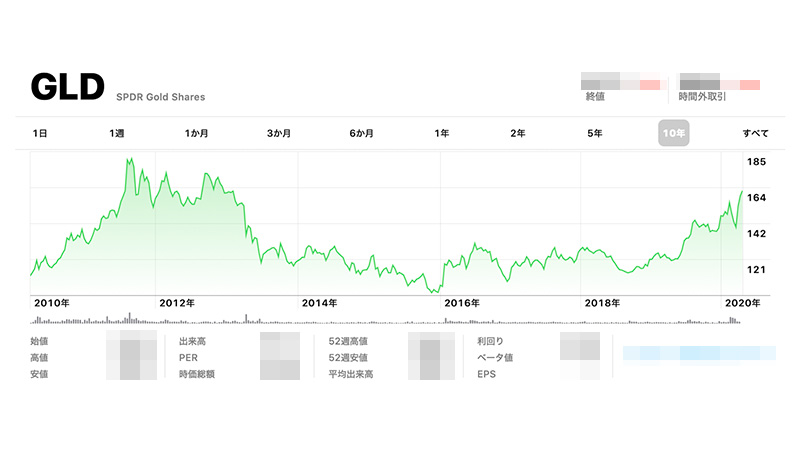
Task: Click the 2020年 axis label
Action: click(742, 303)
